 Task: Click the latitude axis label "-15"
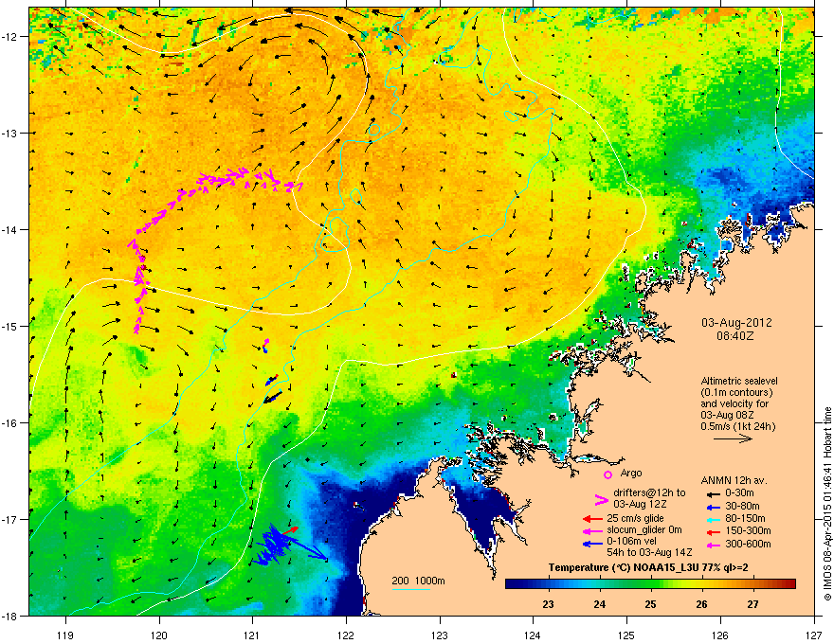[x=9, y=326]
